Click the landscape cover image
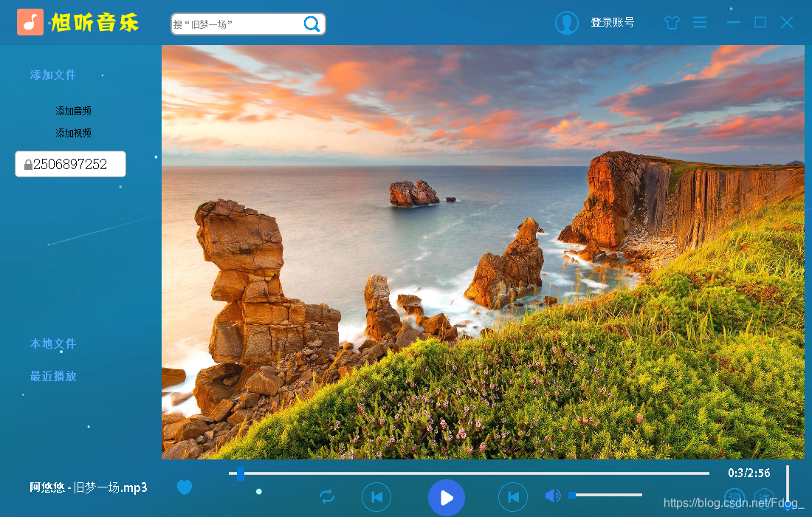Viewport: 812px width, 517px height. tap(483, 253)
